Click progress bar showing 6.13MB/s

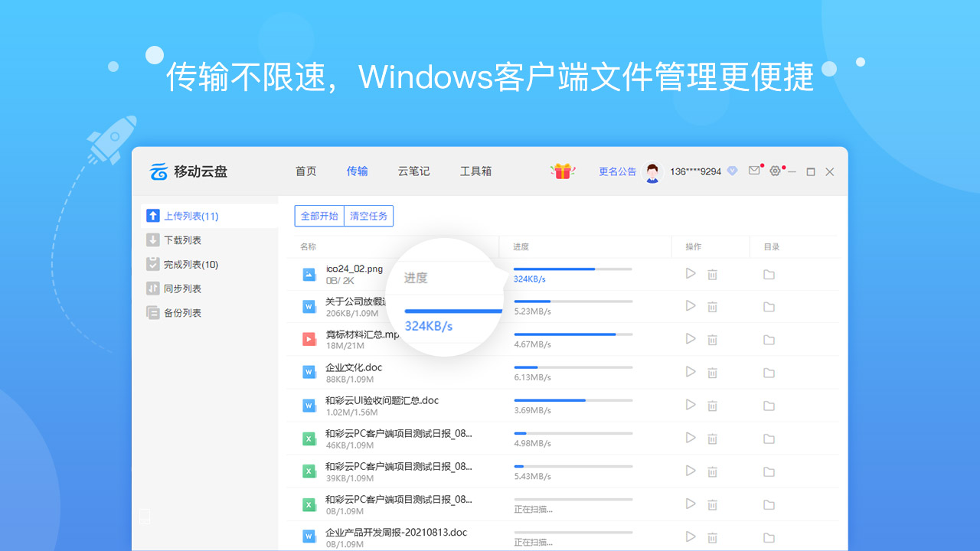573,368
